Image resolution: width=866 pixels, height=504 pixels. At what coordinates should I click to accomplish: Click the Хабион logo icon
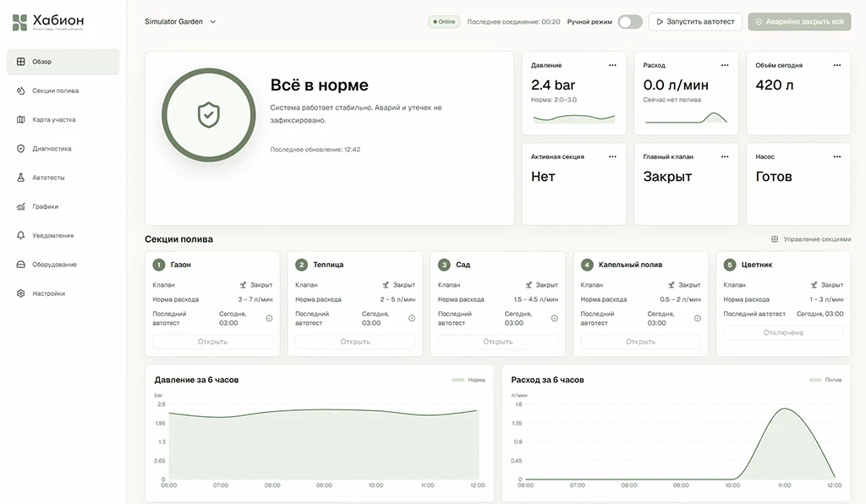pos(20,22)
